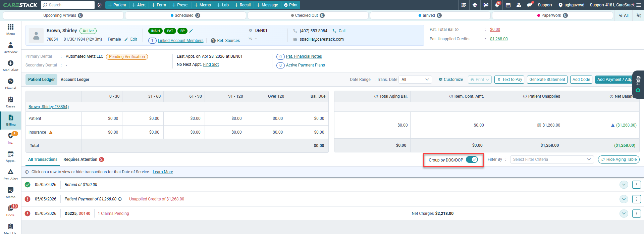The height and width of the screenshot is (234, 644).
Task: Click the INS.H badge
Action: tap(155, 31)
